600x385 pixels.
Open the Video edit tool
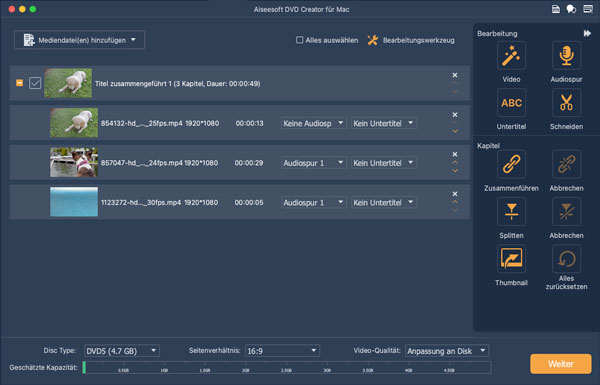click(x=511, y=55)
